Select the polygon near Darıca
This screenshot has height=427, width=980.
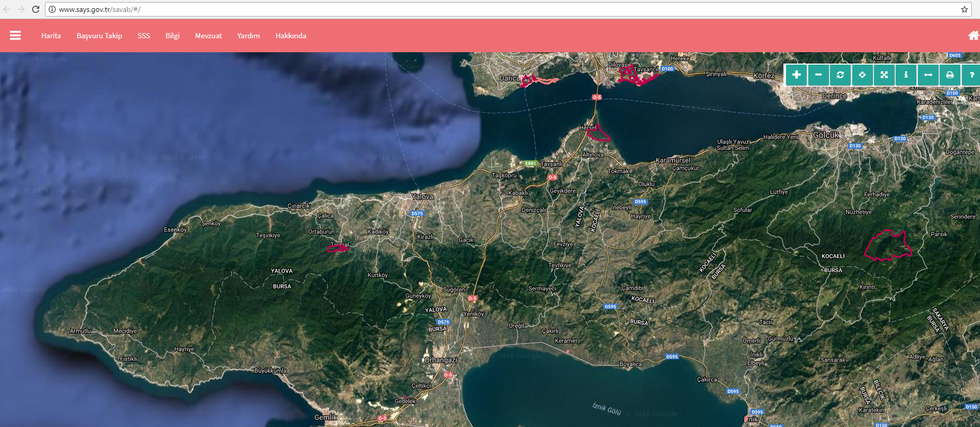point(538,81)
